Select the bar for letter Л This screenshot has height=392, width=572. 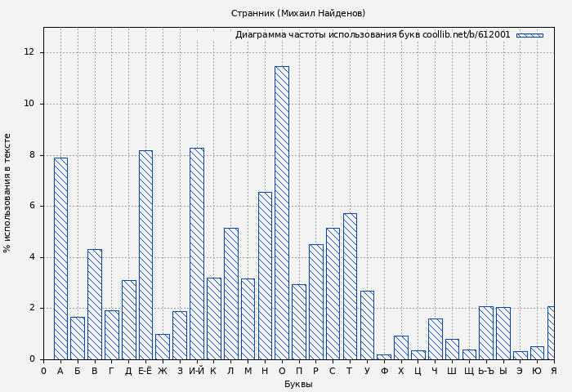[x=230, y=293]
